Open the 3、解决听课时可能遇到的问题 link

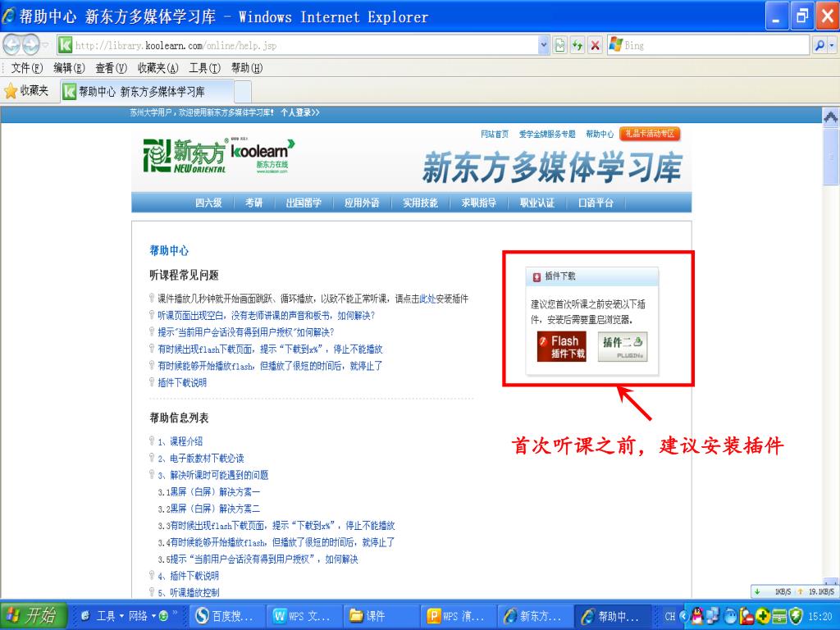(x=212, y=475)
